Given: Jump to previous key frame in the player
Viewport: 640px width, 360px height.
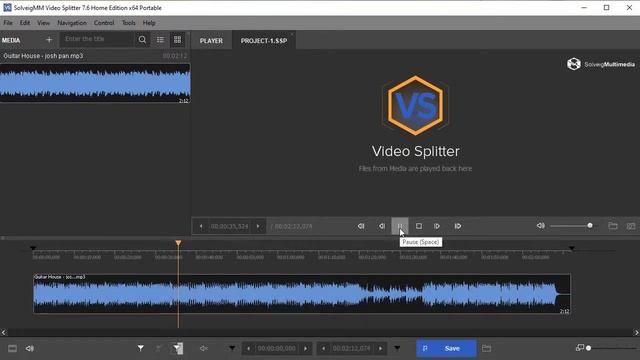Looking at the screenshot, I should (x=361, y=226).
